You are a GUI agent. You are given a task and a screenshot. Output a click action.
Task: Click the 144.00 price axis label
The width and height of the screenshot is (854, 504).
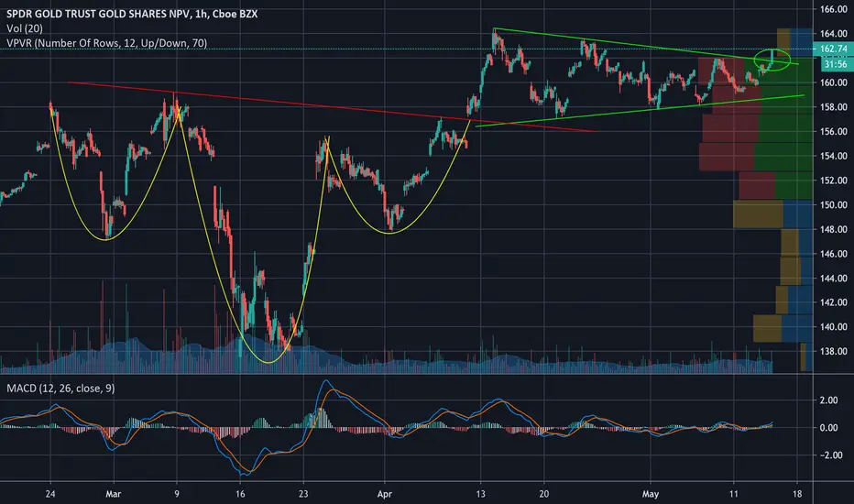click(x=833, y=279)
